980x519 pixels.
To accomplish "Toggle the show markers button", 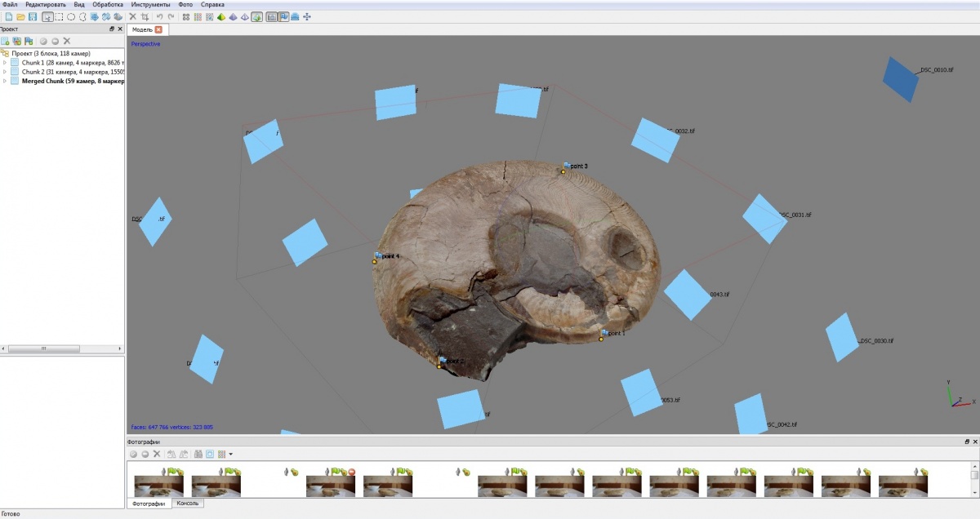I will (x=283, y=16).
